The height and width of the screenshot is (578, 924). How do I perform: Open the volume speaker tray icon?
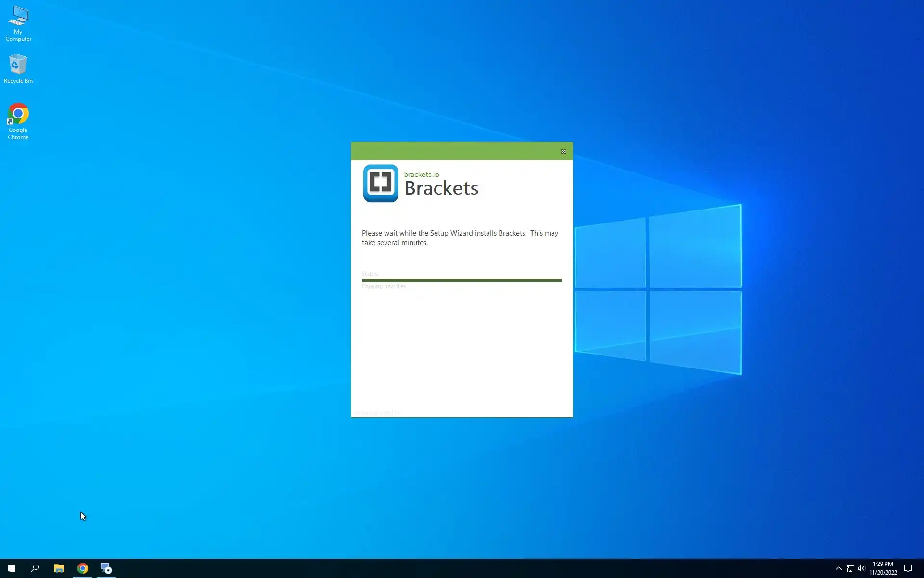point(861,568)
